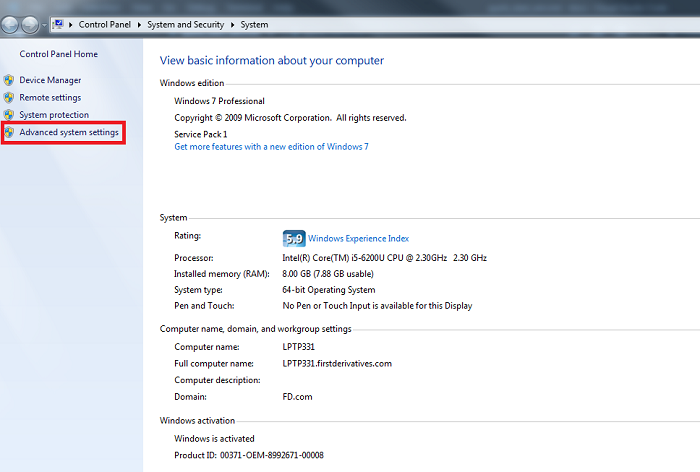Click LPTP331.firstderivatives.com full computer name

coord(337,363)
